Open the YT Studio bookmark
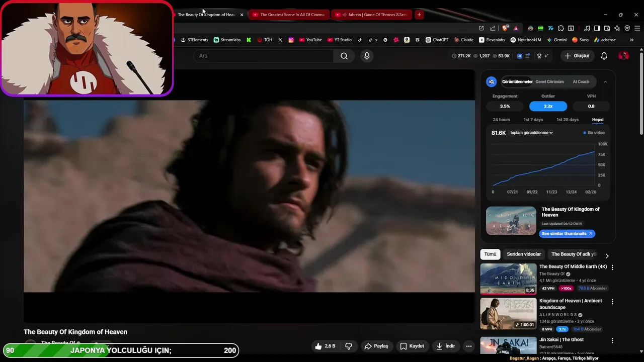644x362 pixels. (340, 40)
